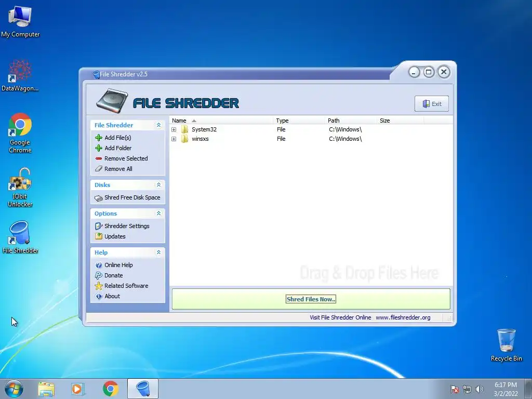
Task: Select Google Chrome desktop shortcut
Action: pos(20,133)
